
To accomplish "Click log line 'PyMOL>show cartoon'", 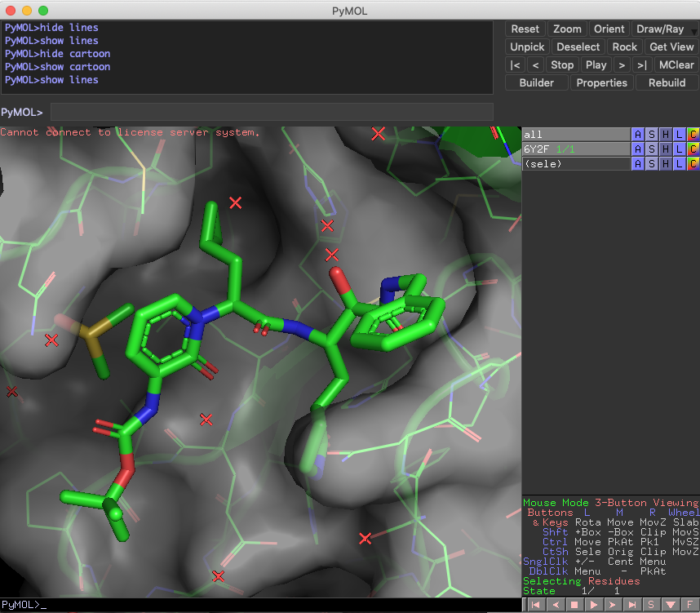I will (x=57, y=67).
